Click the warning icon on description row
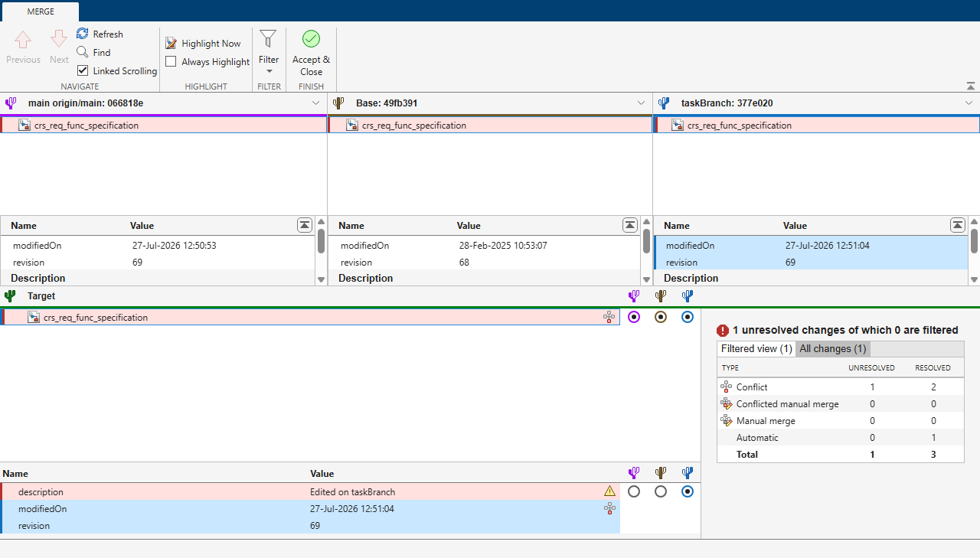Screen dimensions: 980x558 (x=609, y=491)
